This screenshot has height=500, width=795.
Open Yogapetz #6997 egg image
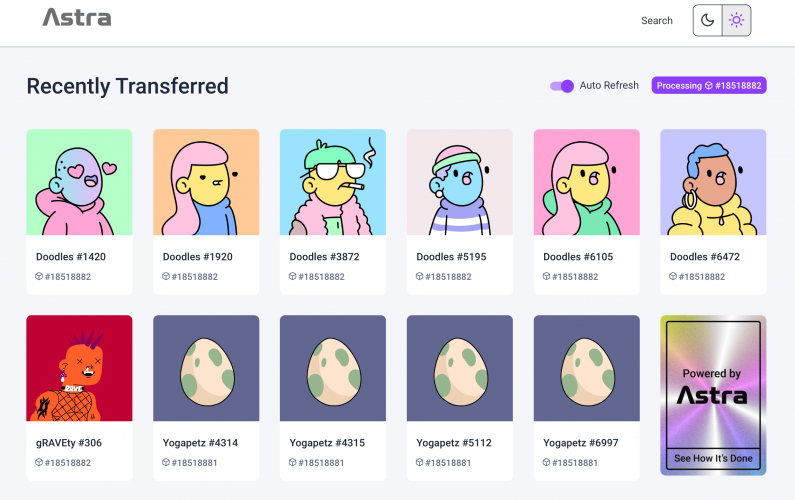tap(587, 368)
